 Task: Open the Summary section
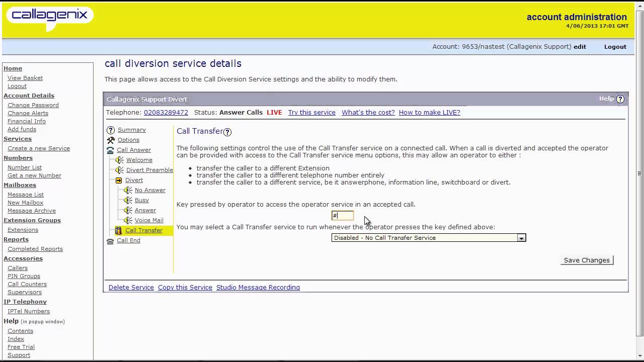(x=132, y=130)
